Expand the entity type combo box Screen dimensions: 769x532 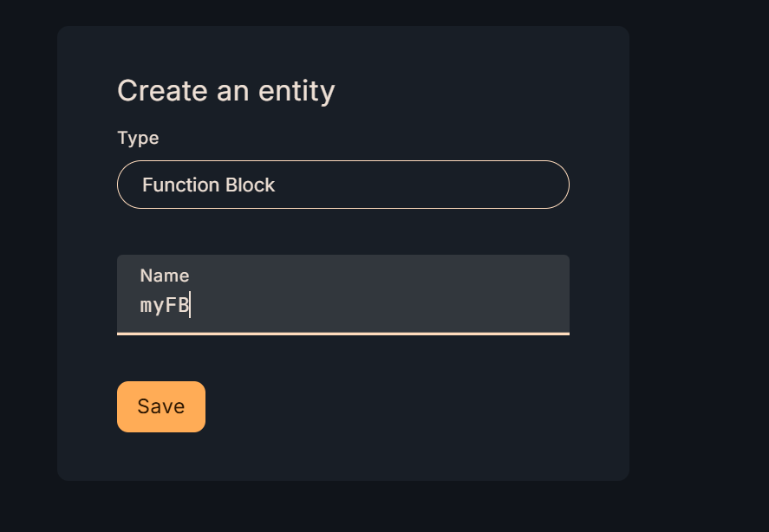click(342, 185)
